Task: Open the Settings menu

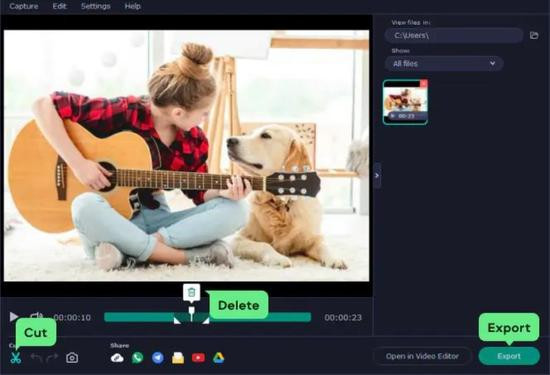Action: pos(95,6)
